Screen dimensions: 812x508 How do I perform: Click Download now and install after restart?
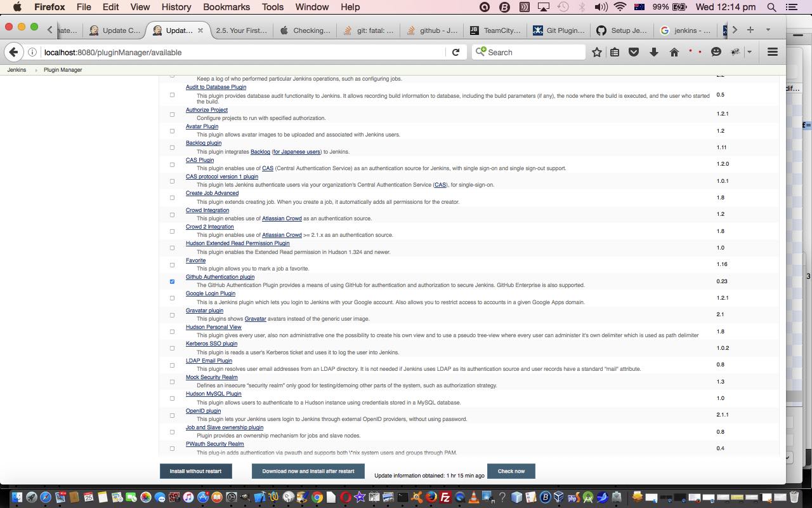point(308,471)
